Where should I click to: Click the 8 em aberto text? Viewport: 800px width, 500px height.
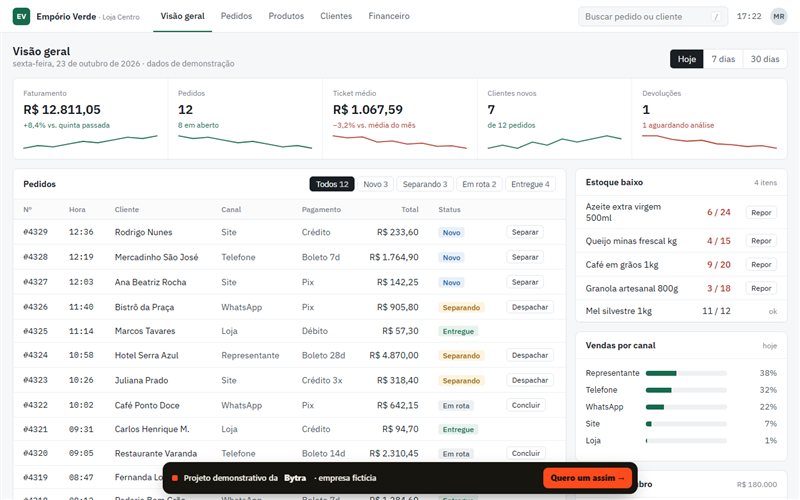(x=198, y=125)
